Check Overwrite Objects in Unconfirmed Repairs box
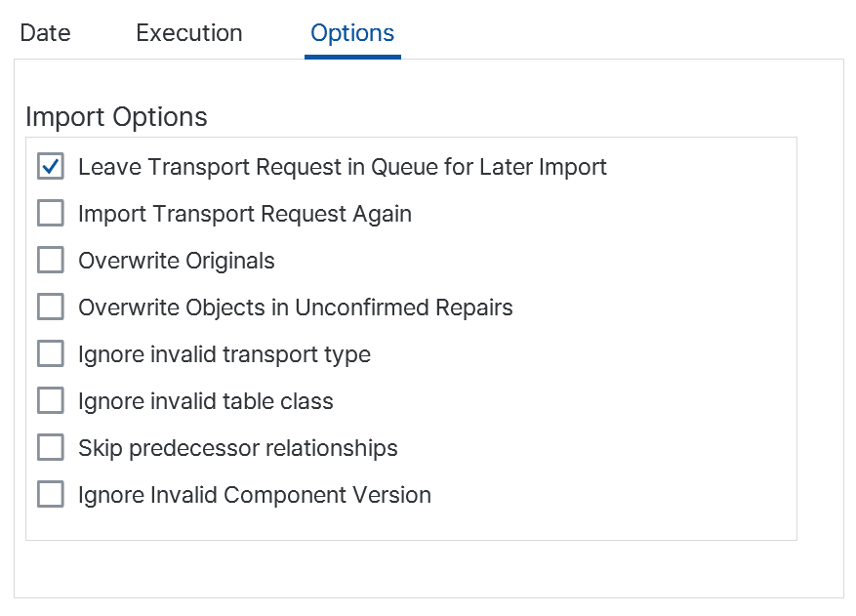The height and width of the screenshot is (616, 856). (51, 307)
